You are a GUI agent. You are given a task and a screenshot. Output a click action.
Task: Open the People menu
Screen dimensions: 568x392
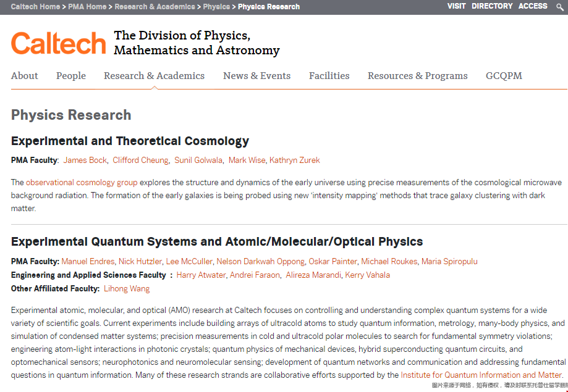pos(71,76)
